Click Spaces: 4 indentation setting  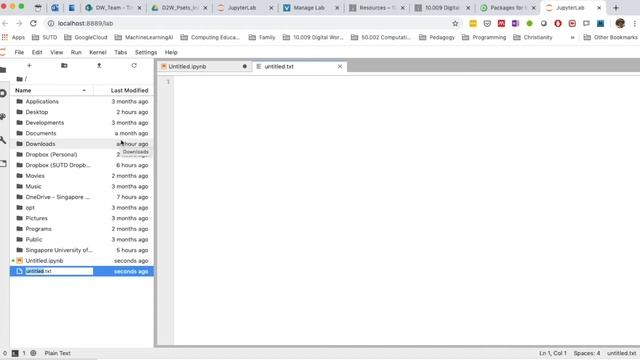coord(587,353)
